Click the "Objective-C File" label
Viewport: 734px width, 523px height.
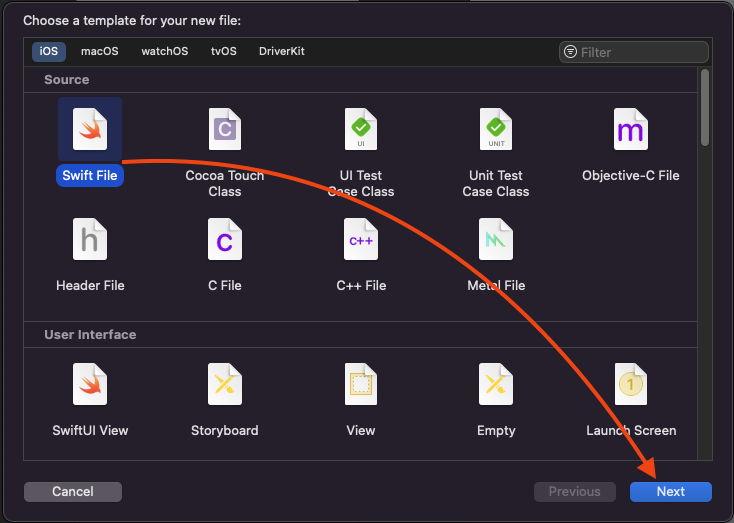[x=631, y=176]
